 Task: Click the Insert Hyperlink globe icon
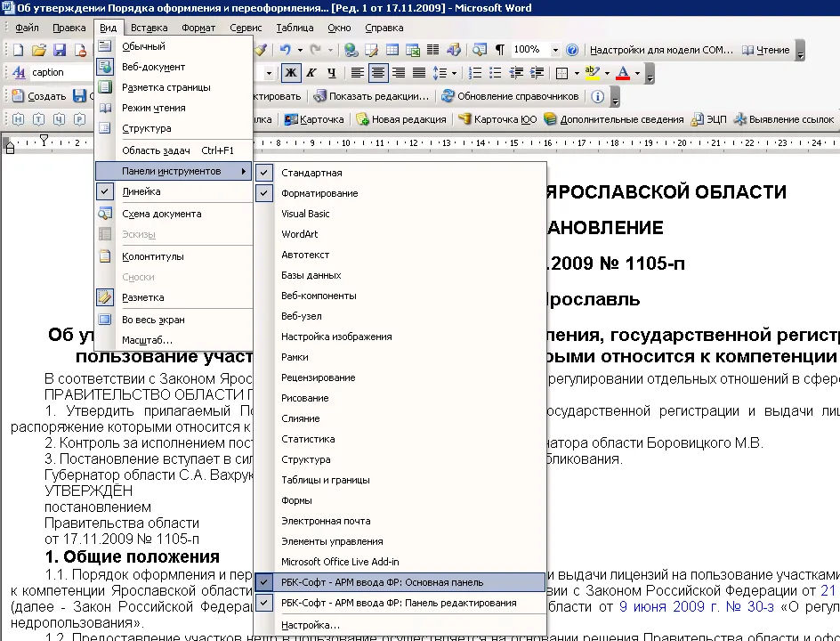click(x=351, y=50)
